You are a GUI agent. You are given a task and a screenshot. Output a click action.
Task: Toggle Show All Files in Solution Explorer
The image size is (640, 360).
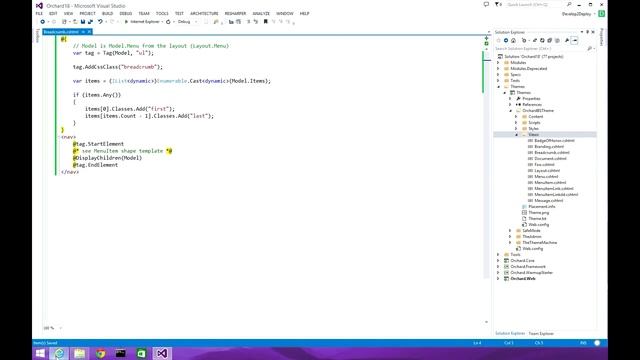coord(557,40)
